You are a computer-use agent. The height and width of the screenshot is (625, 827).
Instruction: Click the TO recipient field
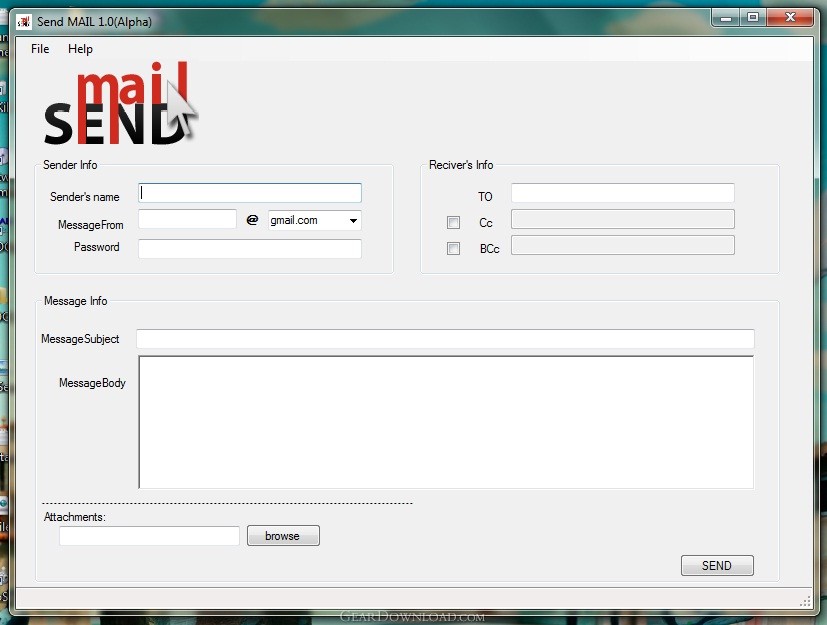[x=623, y=193]
